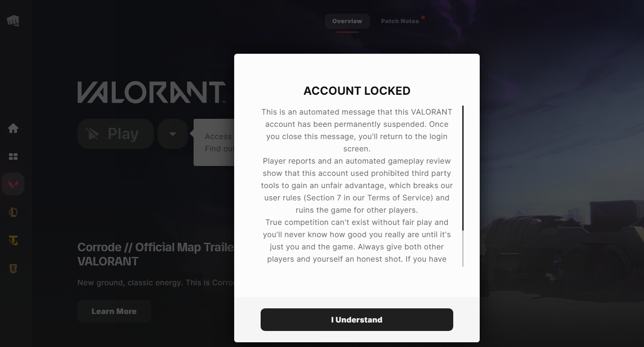This screenshot has width=644, height=347.
Task: Open League of Legends sidebar icon
Action: (13, 213)
